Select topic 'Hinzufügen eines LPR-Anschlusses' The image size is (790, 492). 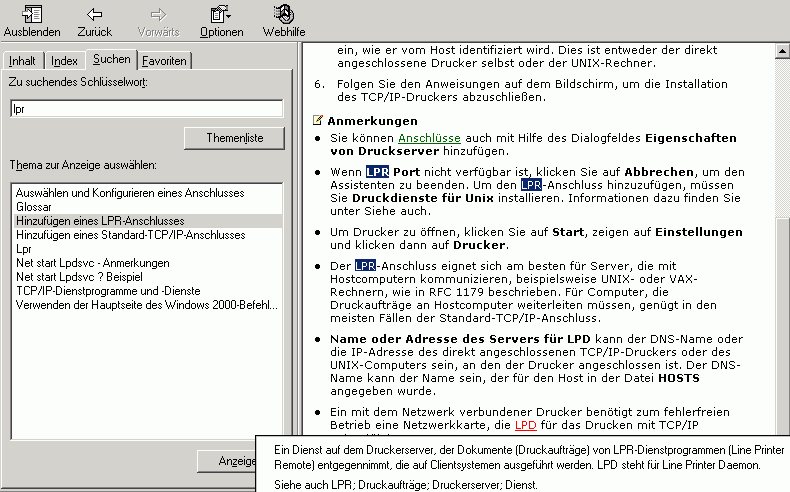tap(146, 221)
